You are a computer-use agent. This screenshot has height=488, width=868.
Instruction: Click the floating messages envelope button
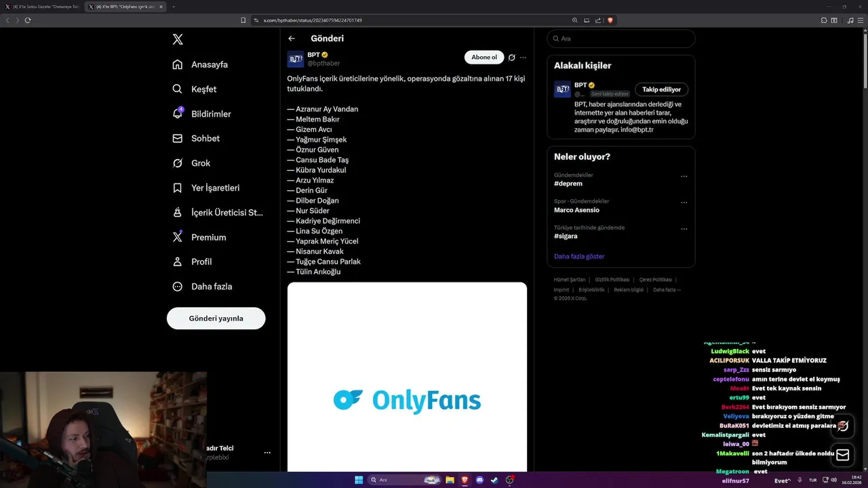click(x=843, y=455)
